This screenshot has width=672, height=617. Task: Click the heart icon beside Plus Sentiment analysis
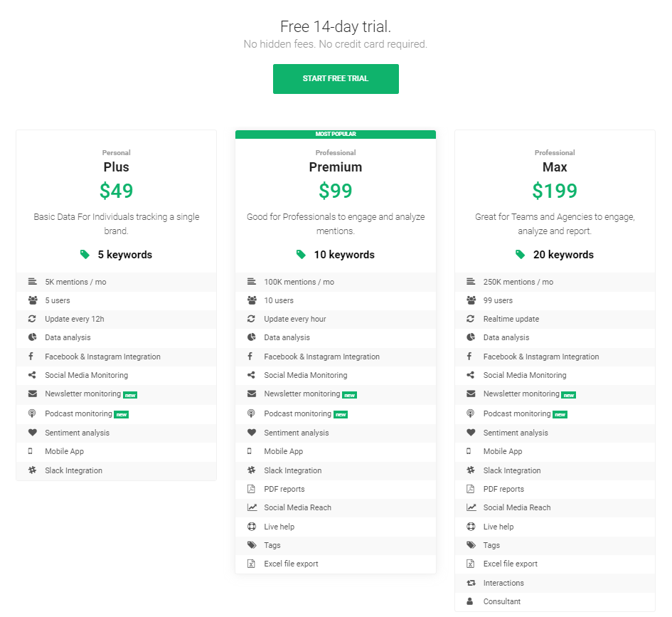32,433
